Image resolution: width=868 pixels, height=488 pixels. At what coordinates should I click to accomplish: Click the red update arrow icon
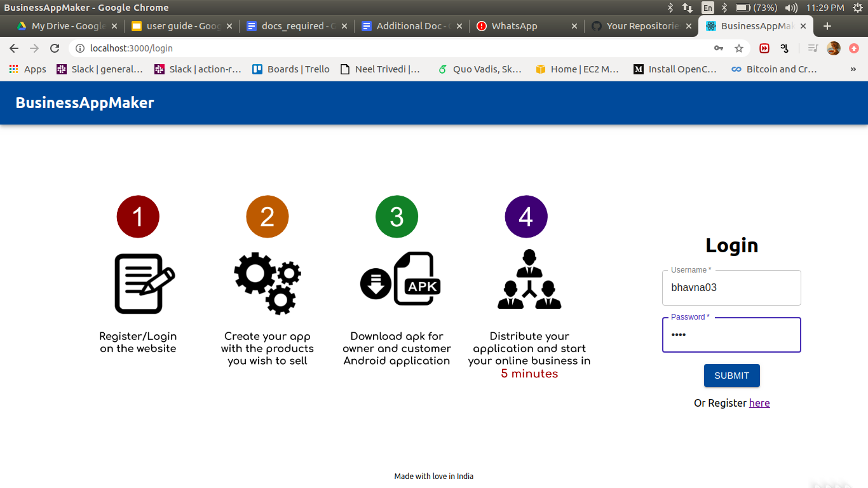coord(854,48)
